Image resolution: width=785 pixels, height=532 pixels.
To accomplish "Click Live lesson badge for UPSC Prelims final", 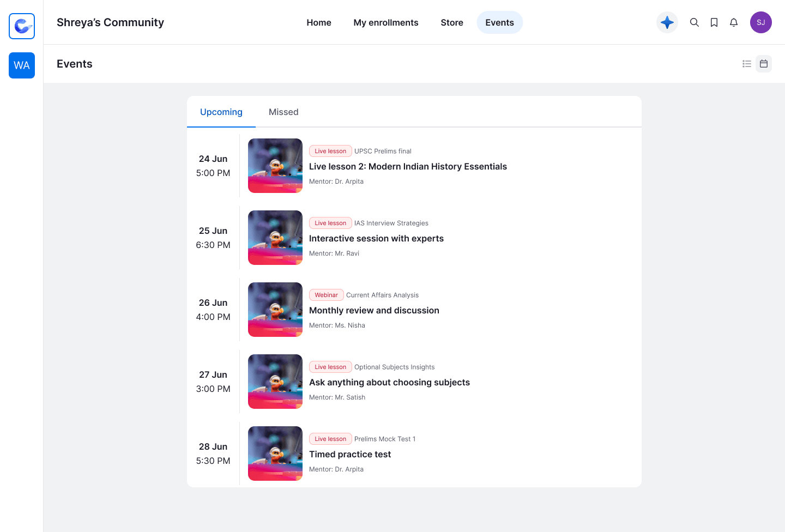I will coord(330,151).
